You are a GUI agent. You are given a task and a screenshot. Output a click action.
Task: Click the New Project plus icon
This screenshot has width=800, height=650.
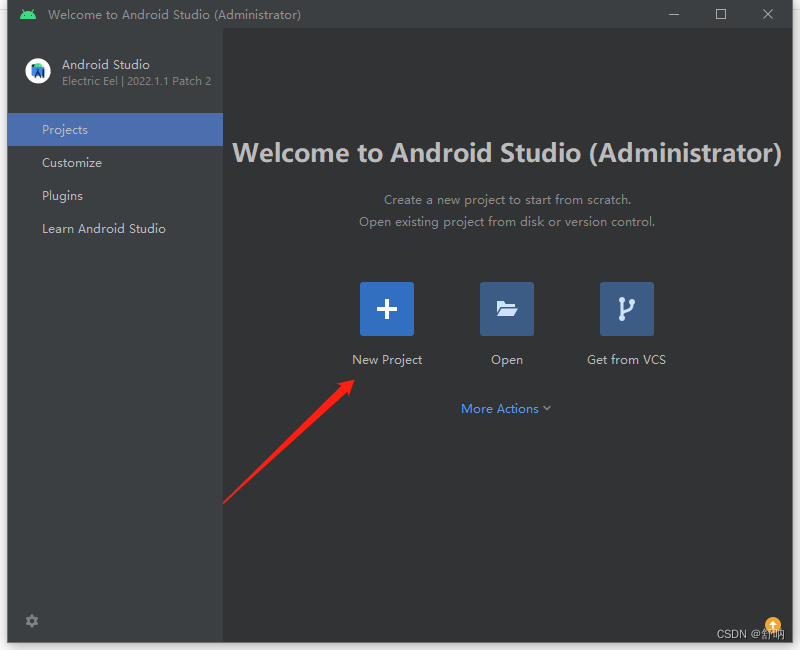pyautogui.click(x=387, y=309)
